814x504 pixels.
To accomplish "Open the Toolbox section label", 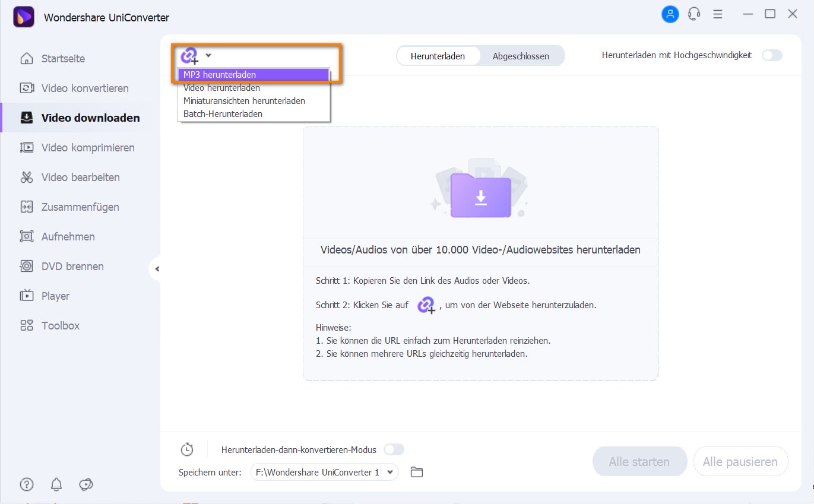I will [x=61, y=326].
